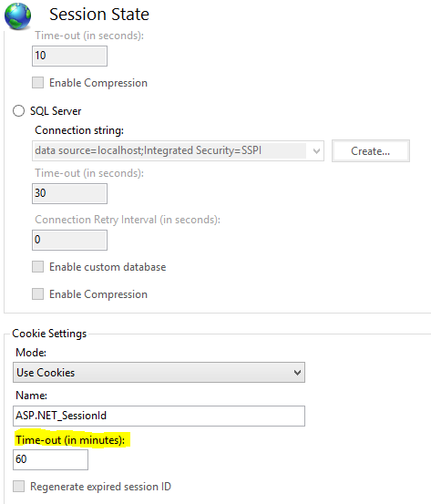Click the highlighted Time-out (in minutes) label

click(70, 439)
